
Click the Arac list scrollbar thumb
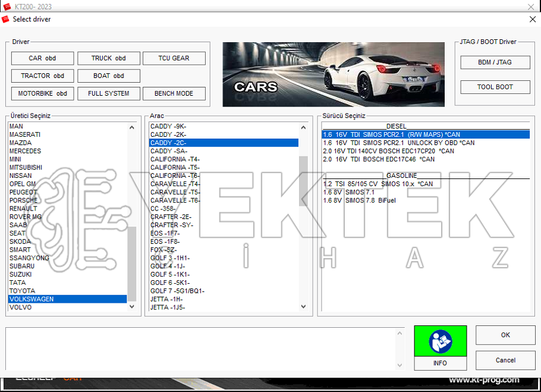[x=303, y=181]
